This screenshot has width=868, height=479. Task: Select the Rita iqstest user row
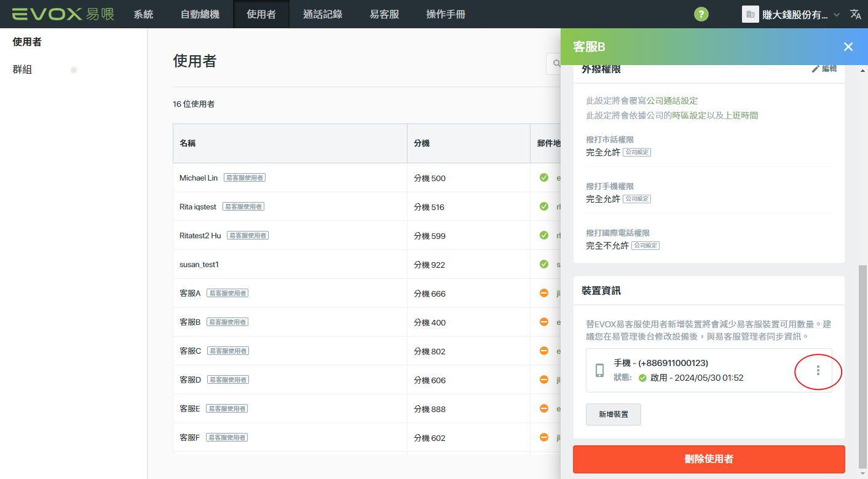367,206
